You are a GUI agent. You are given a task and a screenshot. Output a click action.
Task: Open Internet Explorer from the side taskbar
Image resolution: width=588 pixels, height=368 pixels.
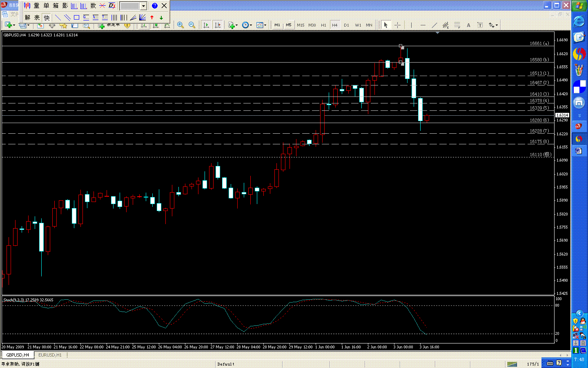point(579,21)
